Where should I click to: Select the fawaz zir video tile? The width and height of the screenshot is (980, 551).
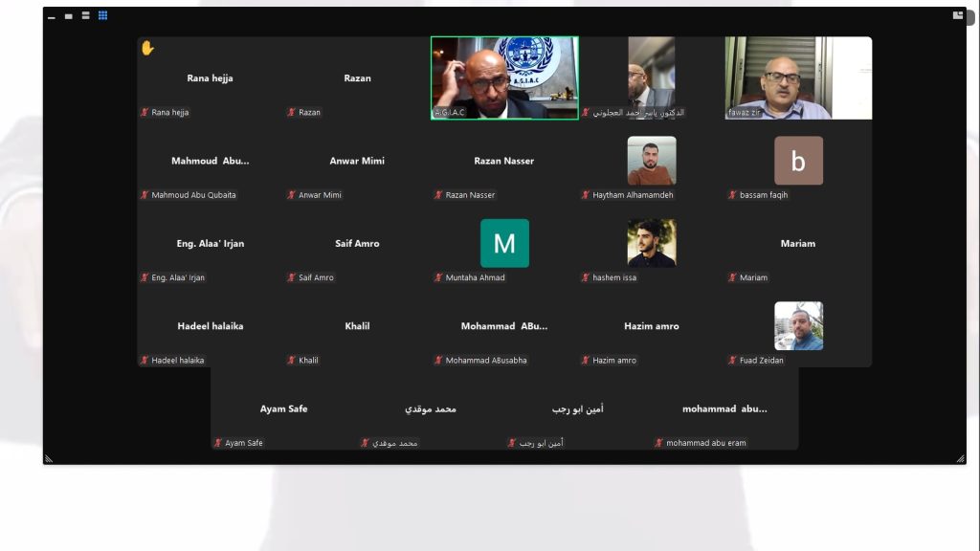click(x=798, y=78)
